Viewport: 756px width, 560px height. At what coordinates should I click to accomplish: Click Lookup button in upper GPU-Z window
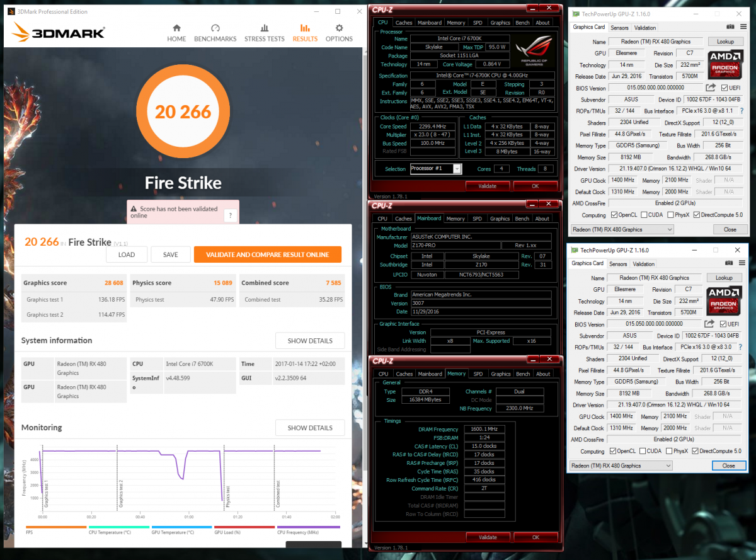726,42
